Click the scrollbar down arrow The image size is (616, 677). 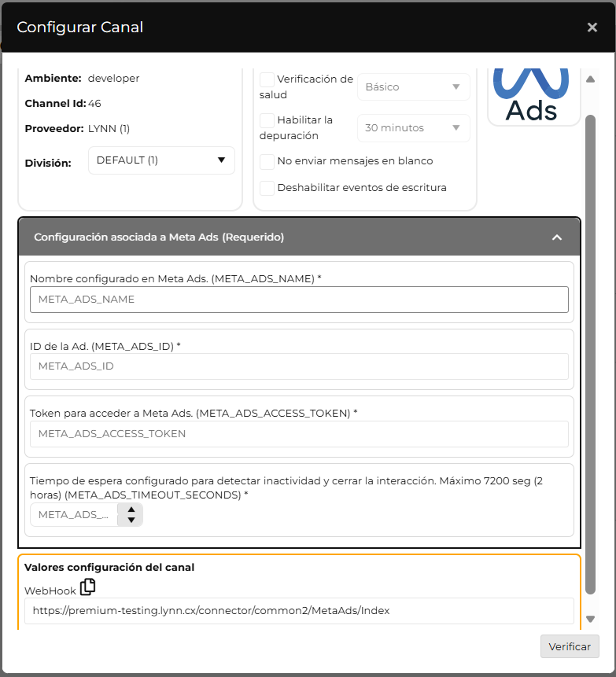tap(590, 619)
